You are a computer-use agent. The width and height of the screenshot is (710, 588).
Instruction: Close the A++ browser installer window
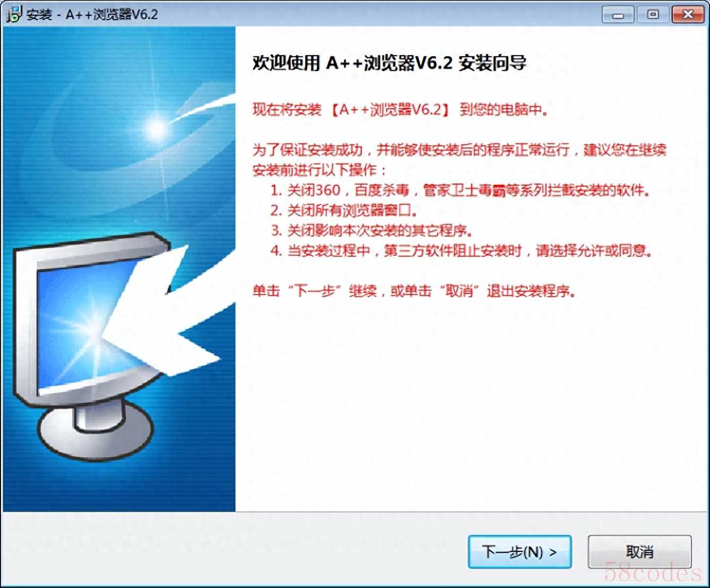pyautogui.click(x=688, y=14)
